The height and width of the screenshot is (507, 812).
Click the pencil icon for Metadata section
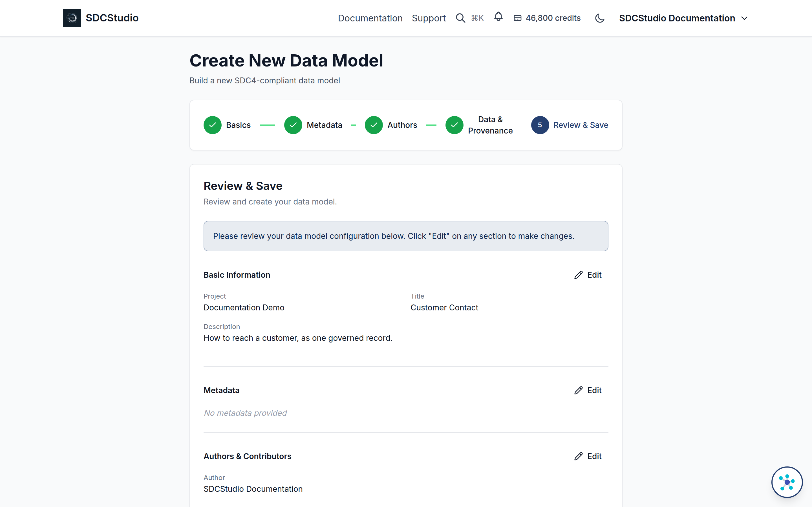click(578, 390)
